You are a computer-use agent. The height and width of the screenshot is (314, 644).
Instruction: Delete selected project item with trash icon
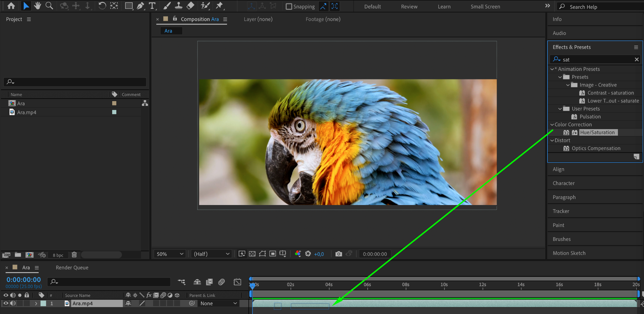[74, 254]
